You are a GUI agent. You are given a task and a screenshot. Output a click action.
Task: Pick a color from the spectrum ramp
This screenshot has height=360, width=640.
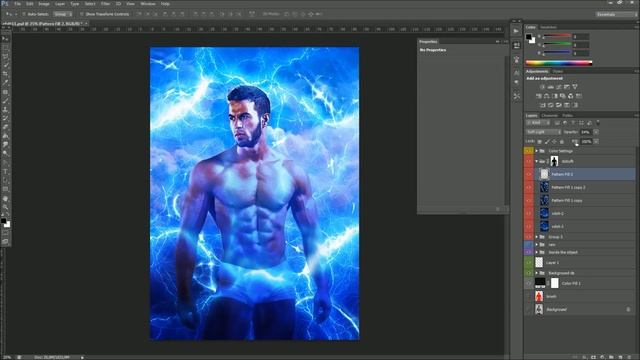tap(558, 63)
